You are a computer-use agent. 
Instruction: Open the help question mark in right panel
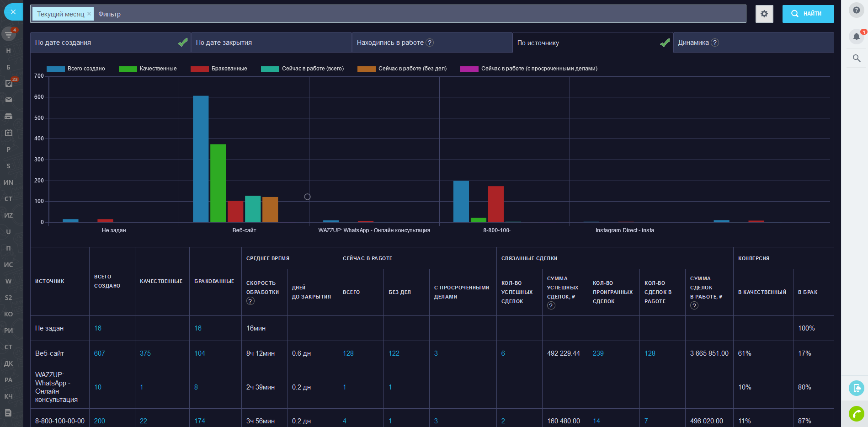856,10
